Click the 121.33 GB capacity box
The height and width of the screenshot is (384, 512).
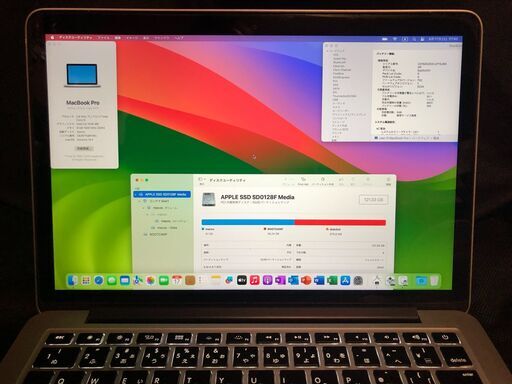click(x=373, y=199)
